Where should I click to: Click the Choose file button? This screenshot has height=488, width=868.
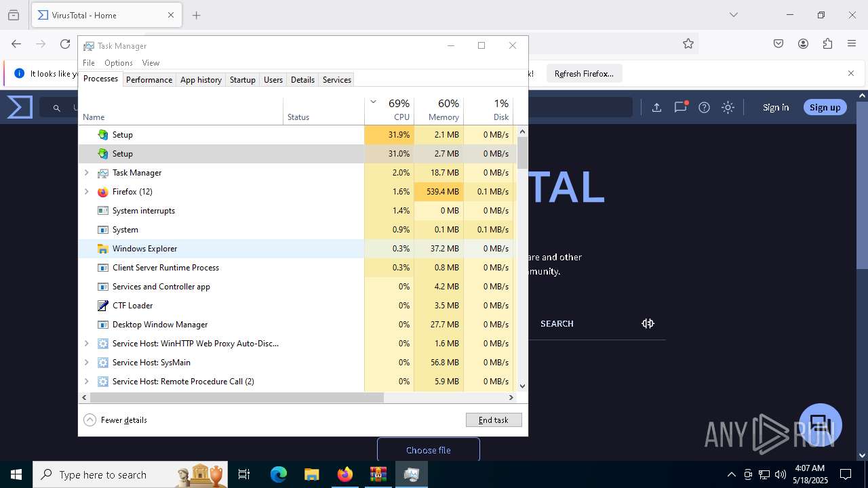pyautogui.click(x=429, y=450)
